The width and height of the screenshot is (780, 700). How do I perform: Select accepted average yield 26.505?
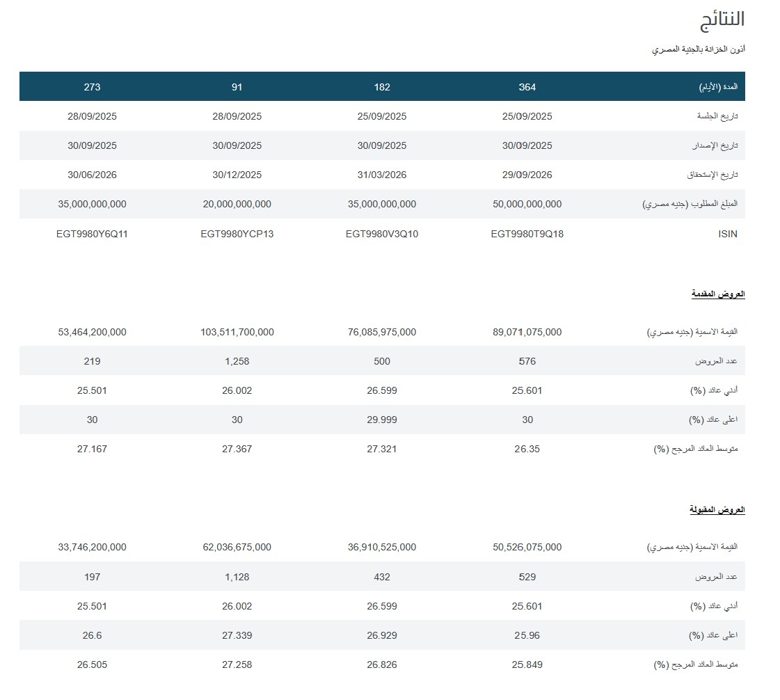pyautogui.click(x=92, y=665)
